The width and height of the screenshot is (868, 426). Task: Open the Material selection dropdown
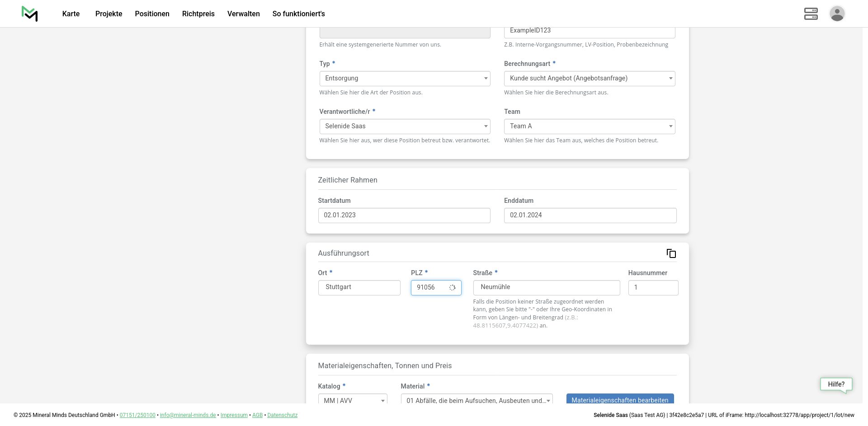click(476, 399)
